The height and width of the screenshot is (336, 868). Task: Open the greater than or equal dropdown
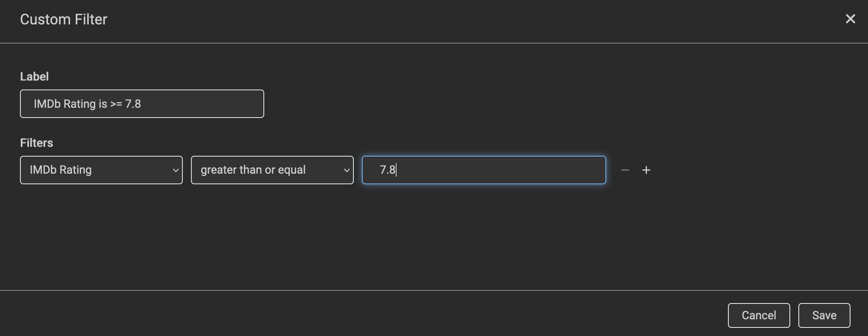(x=272, y=170)
